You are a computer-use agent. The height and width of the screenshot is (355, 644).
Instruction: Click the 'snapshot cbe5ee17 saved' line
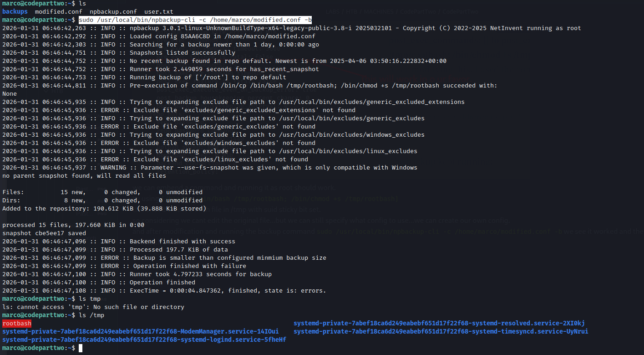click(44, 233)
